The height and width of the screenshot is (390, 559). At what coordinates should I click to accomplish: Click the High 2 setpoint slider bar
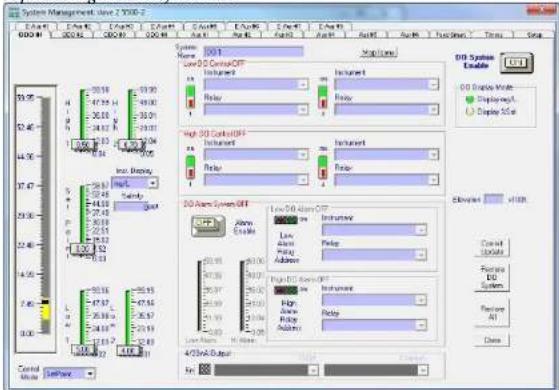(x=130, y=114)
